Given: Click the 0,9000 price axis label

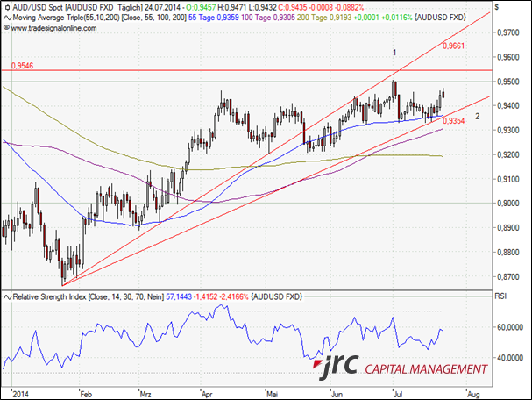Looking at the screenshot, I should [507, 204].
